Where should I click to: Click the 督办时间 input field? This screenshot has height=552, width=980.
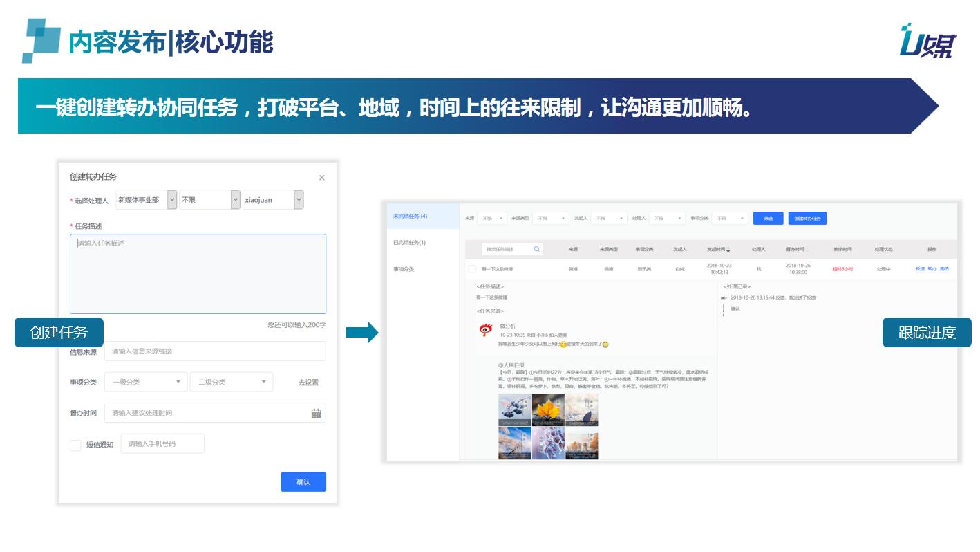pos(215,413)
